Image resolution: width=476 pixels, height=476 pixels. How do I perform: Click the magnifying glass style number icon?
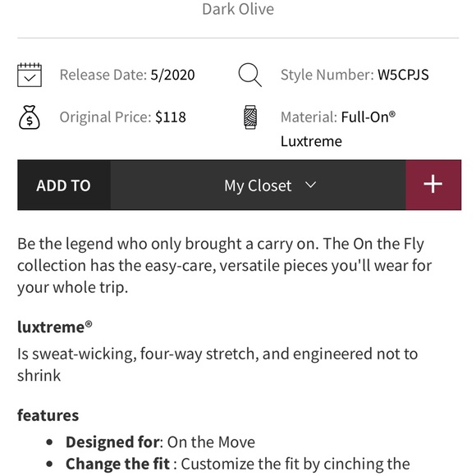tap(249, 75)
